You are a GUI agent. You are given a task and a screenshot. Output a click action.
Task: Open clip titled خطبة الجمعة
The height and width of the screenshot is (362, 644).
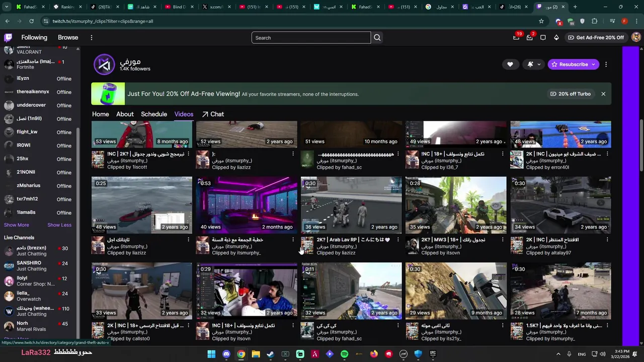pyautogui.click(x=237, y=240)
